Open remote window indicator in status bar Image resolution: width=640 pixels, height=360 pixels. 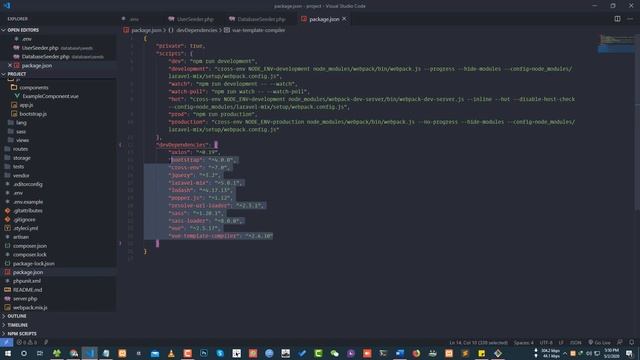[7, 342]
